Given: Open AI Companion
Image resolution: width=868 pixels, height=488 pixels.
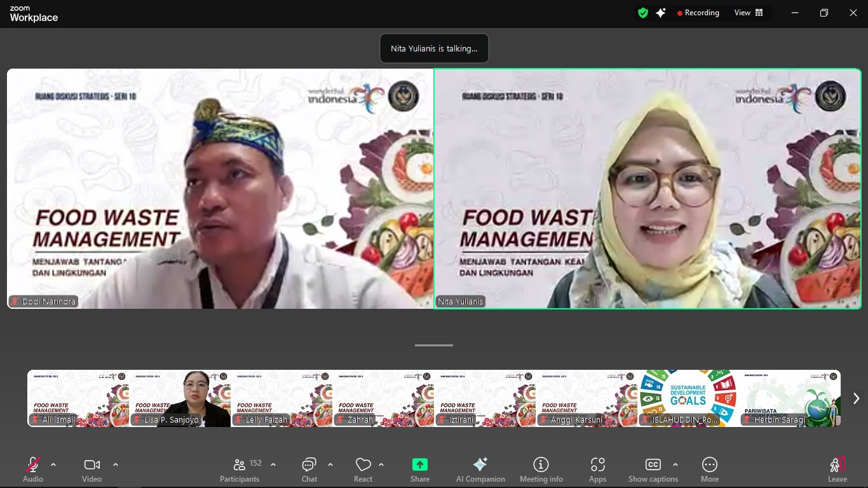Looking at the screenshot, I should [x=480, y=470].
